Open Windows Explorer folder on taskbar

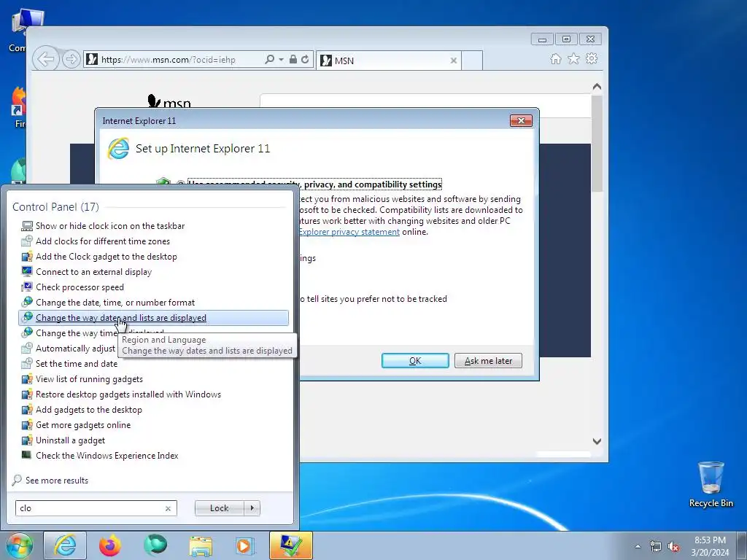click(x=201, y=545)
